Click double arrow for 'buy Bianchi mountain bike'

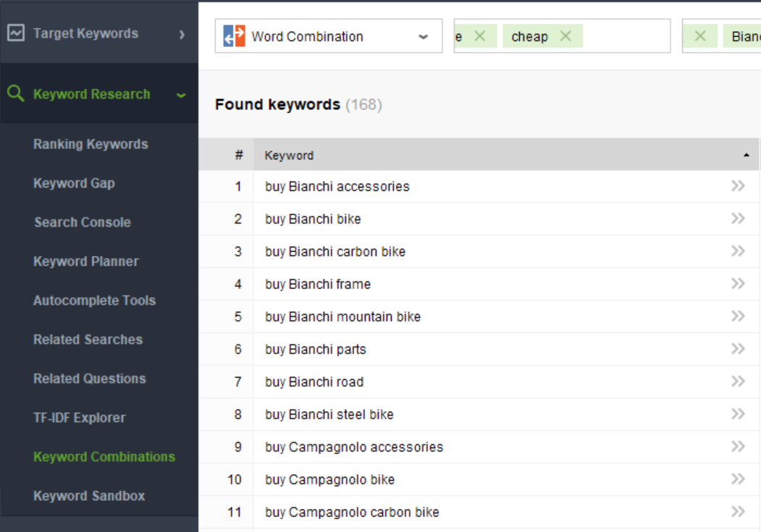(738, 316)
